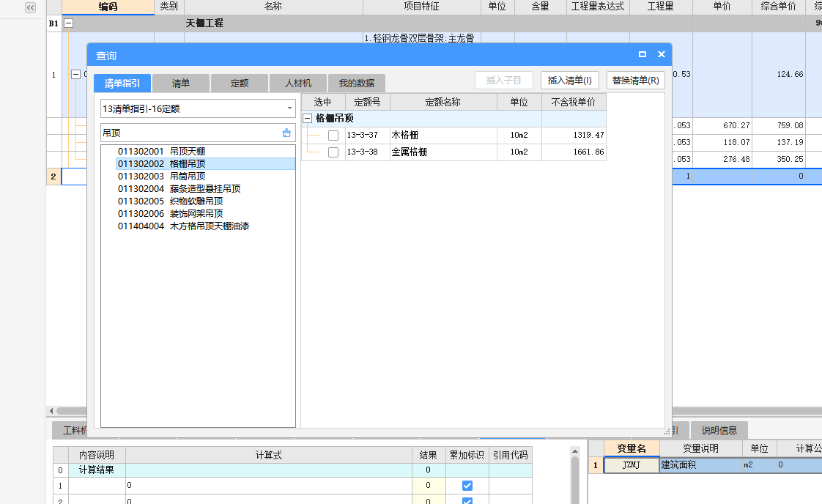Click the 定额号 column header

pyautogui.click(x=368, y=102)
